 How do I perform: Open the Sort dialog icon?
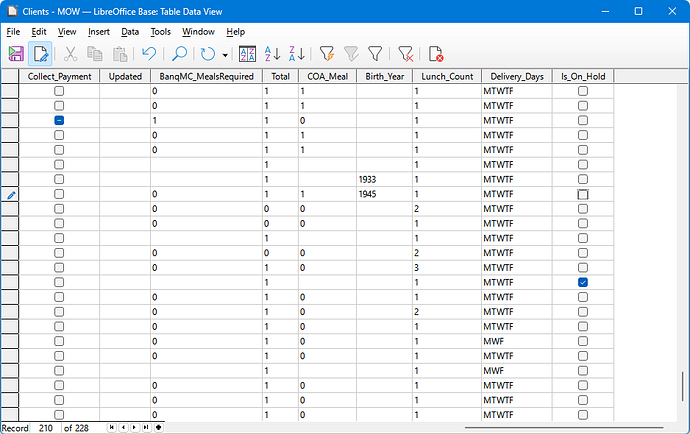point(247,54)
